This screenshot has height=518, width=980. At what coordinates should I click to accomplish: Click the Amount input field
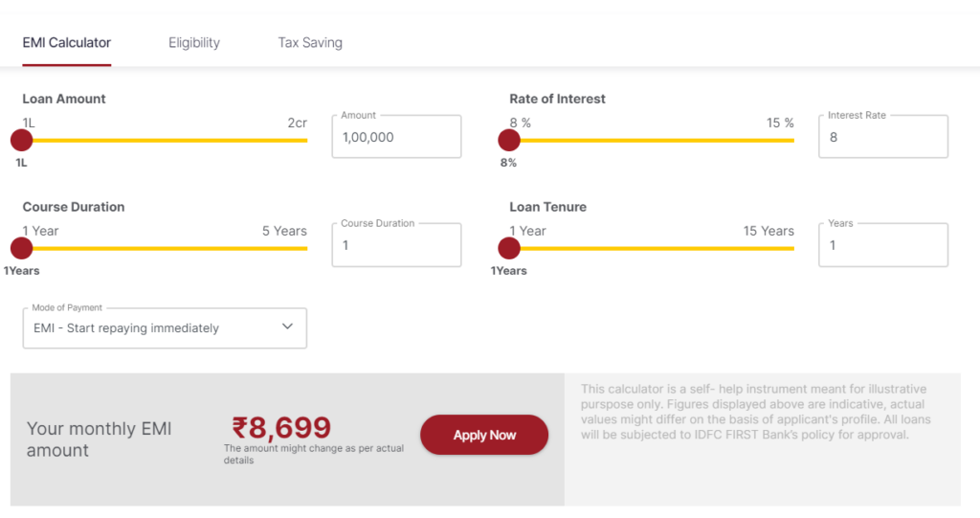click(396, 136)
